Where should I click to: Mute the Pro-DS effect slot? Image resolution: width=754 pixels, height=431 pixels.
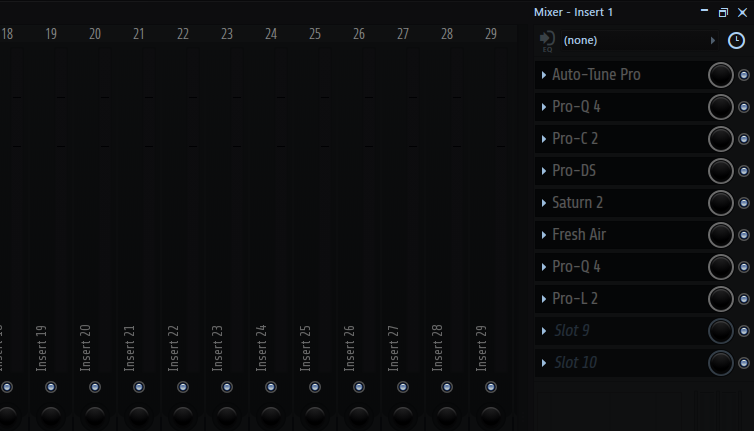click(744, 171)
